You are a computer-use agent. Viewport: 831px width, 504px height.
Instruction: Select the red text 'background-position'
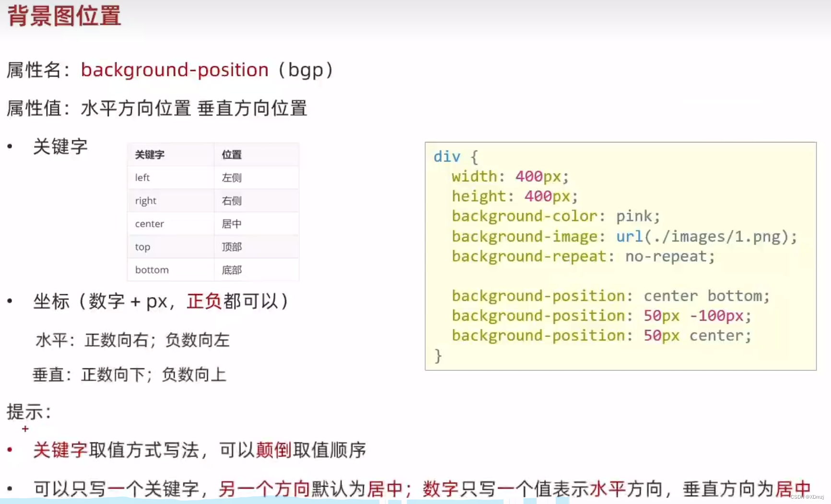tap(175, 70)
